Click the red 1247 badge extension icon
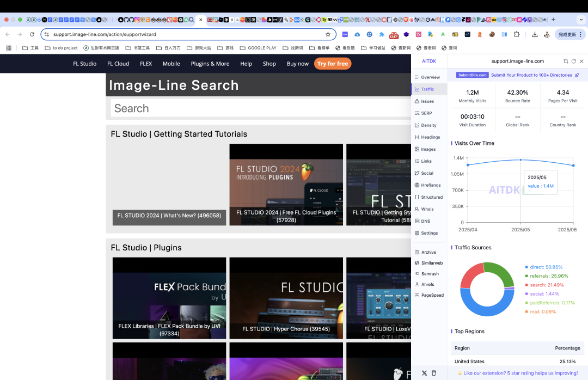588x380 pixels. pos(394,35)
